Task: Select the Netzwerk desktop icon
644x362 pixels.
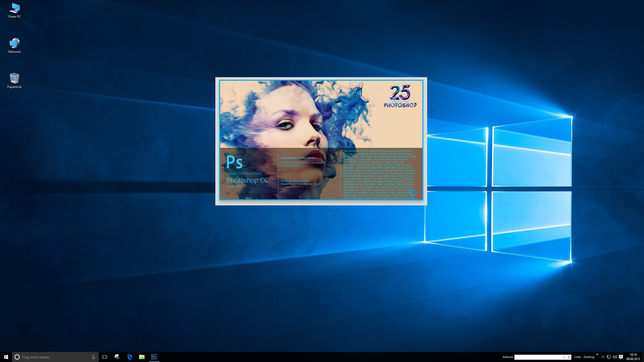Action: 14,46
